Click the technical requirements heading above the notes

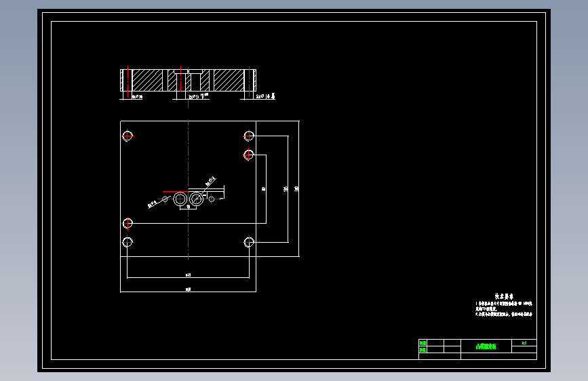(504, 296)
